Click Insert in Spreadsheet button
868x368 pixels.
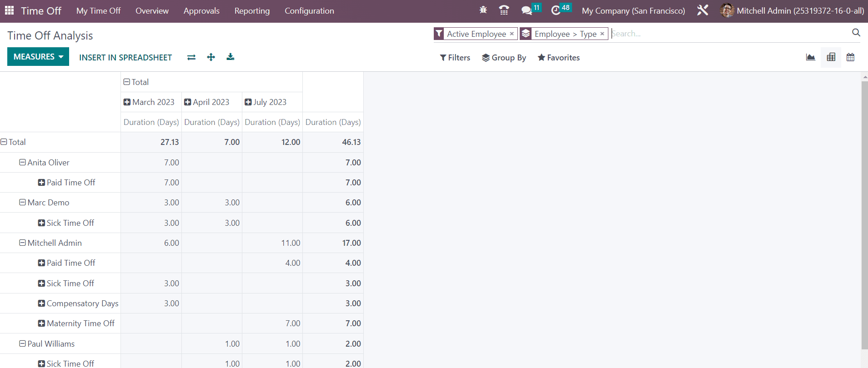pyautogui.click(x=125, y=58)
